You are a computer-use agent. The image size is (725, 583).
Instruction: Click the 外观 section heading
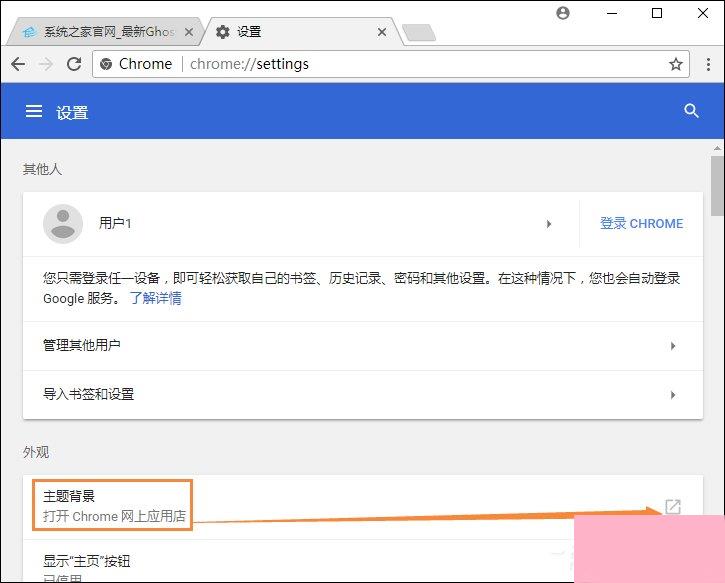36,452
